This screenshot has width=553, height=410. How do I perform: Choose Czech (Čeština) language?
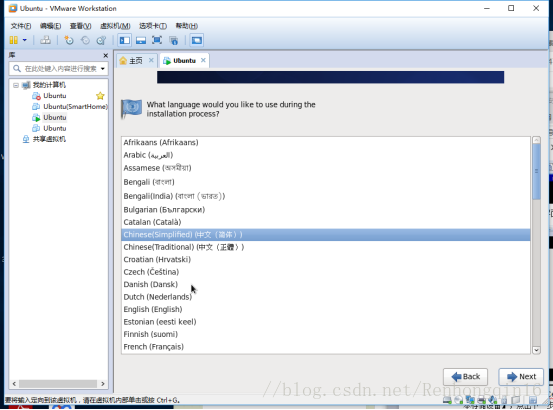coord(326,272)
